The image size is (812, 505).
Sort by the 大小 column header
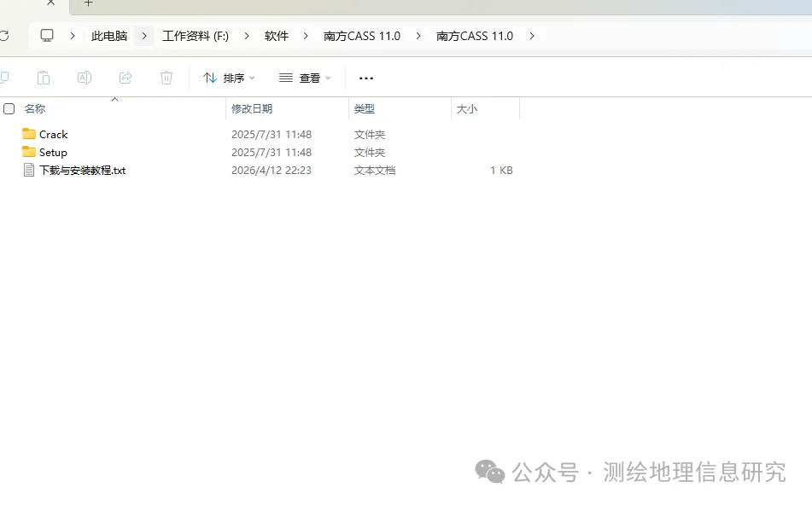pos(466,108)
